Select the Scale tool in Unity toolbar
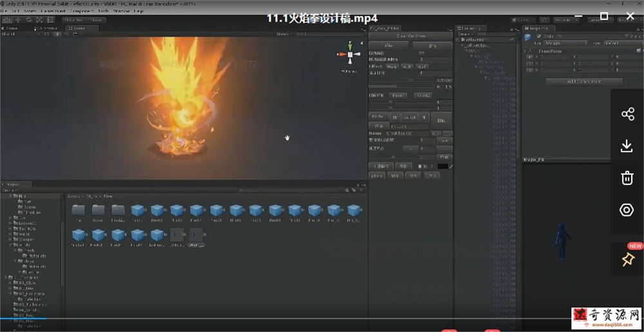The image size is (644, 332). pyautogui.click(x=39, y=20)
